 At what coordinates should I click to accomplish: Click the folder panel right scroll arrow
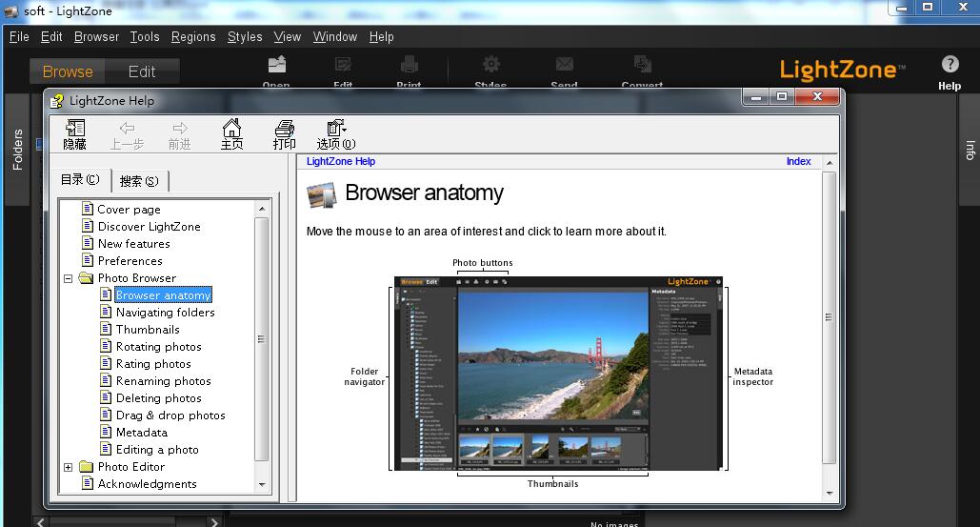click(x=214, y=522)
